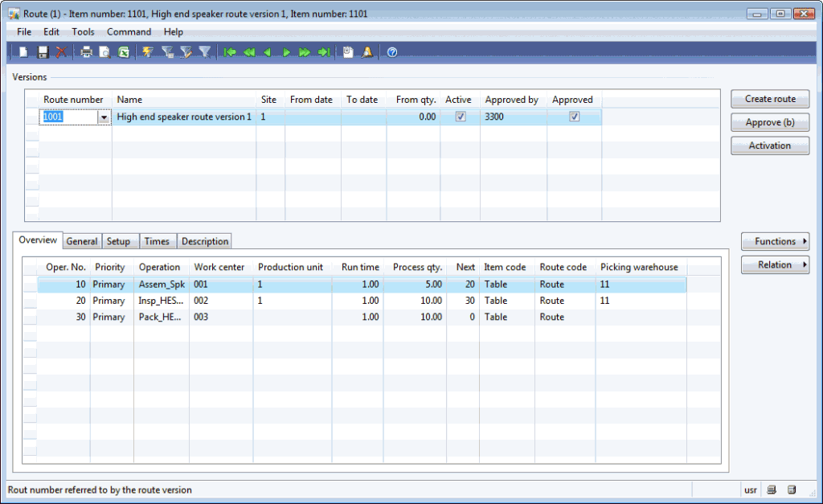Expand the Relation menu button

pos(774,264)
